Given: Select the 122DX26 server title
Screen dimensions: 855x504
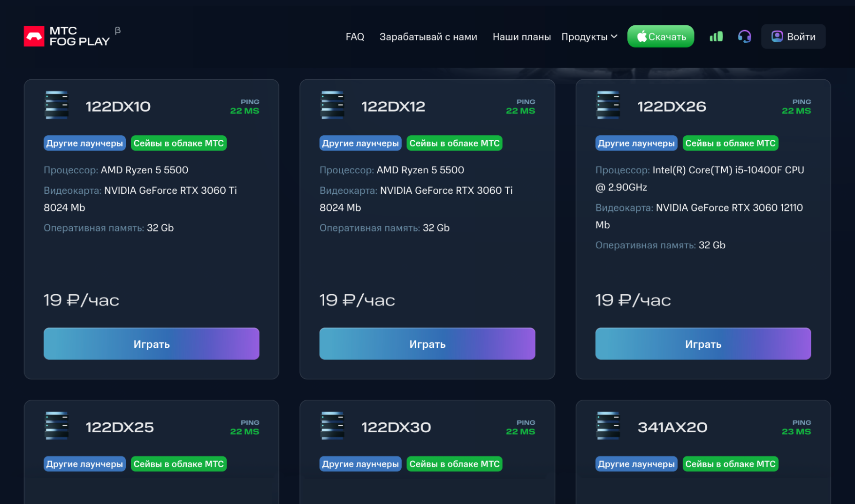Looking at the screenshot, I should pyautogui.click(x=672, y=107).
